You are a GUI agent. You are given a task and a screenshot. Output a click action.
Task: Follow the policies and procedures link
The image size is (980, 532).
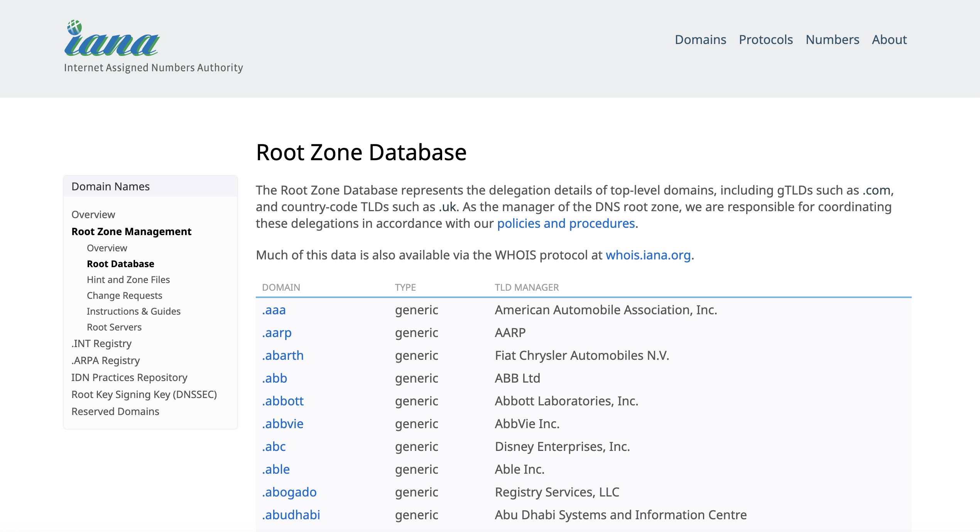566,223
